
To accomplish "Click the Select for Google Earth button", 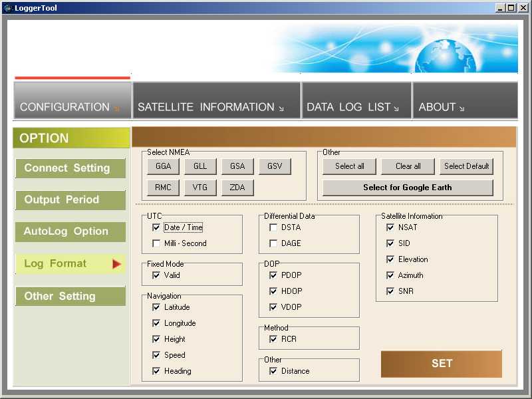I will 407,188.
